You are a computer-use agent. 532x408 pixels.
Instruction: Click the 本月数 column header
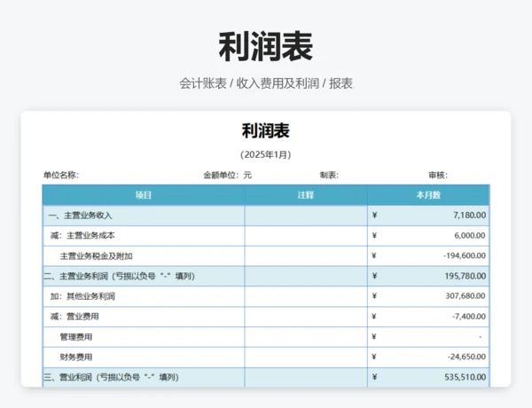pyautogui.click(x=428, y=195)
